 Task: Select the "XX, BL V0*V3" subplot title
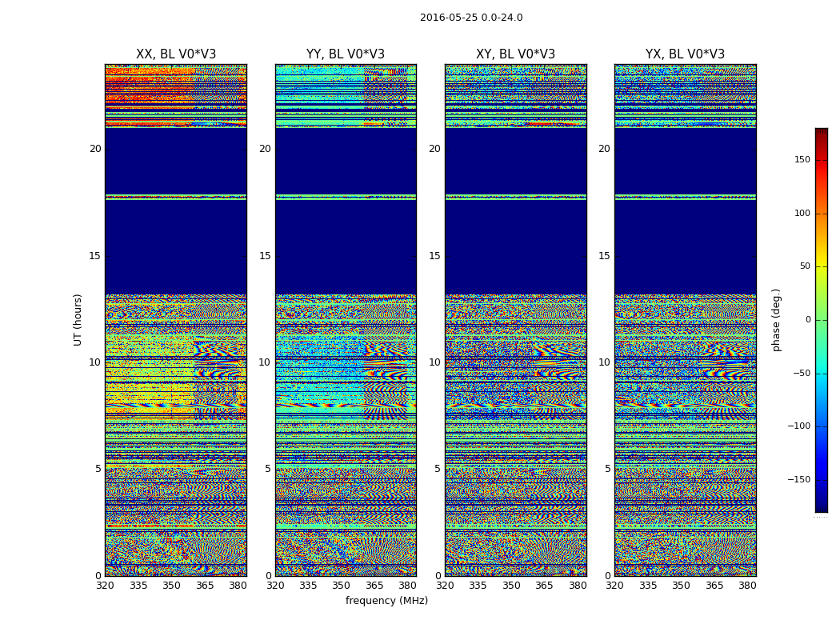pos(176,54)
